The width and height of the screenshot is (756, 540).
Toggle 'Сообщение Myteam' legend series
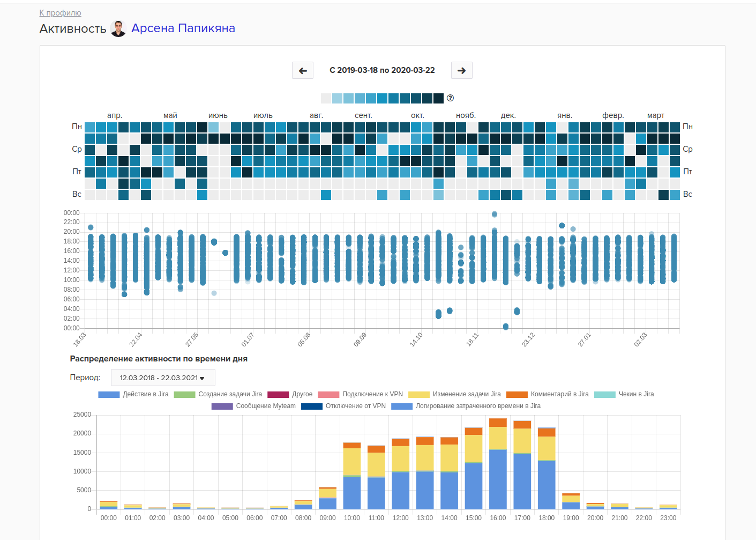coord(254,406)
